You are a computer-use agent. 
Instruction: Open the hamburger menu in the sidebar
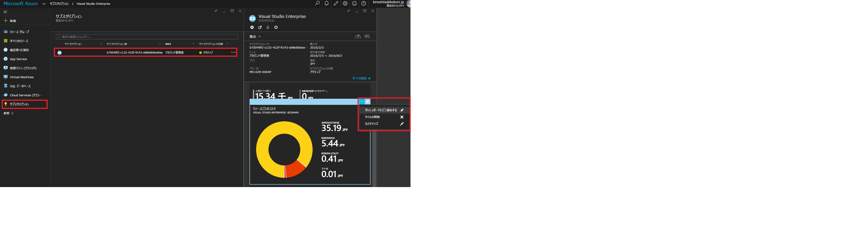[5, 12]
